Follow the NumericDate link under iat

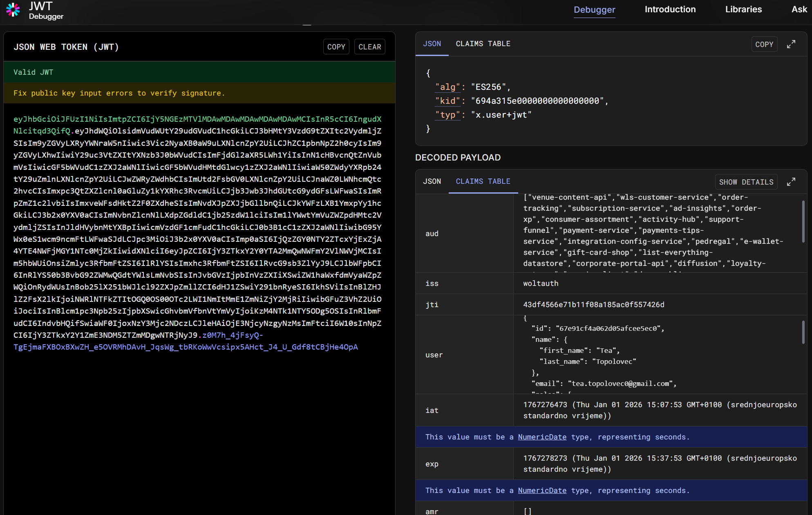click(542, 437)
